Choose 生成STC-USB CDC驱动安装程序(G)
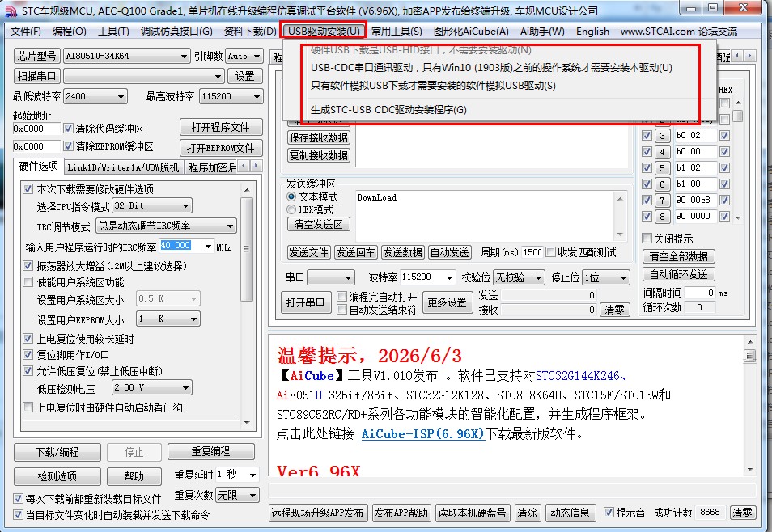This screenshot has width=772, height=532. [x=389, y=110]
